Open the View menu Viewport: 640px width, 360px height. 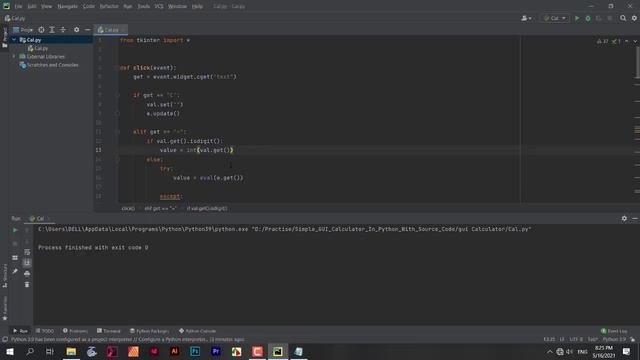47,7
